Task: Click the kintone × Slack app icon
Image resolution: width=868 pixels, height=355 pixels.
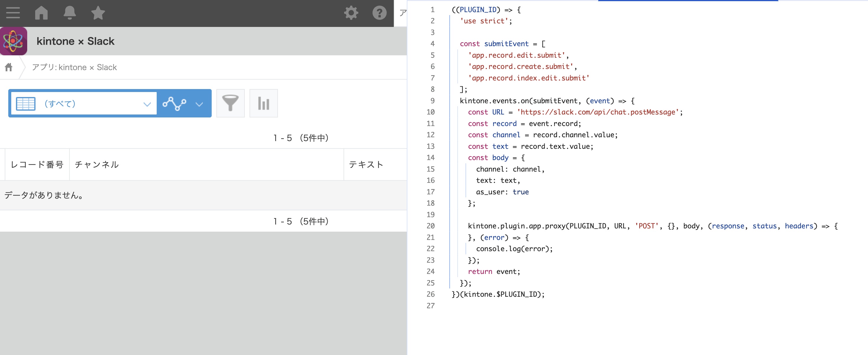Action: [14, 41]
